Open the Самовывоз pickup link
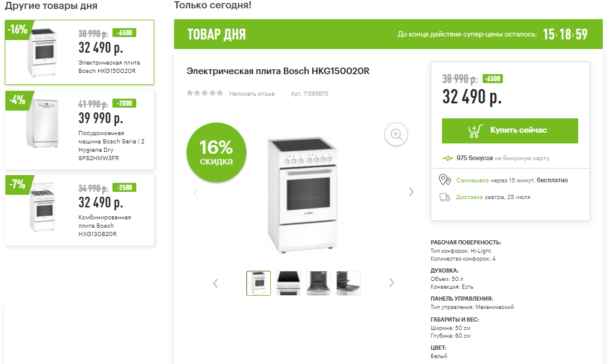Viewport: 607px width, 364px height. click(x=472, y=181)
